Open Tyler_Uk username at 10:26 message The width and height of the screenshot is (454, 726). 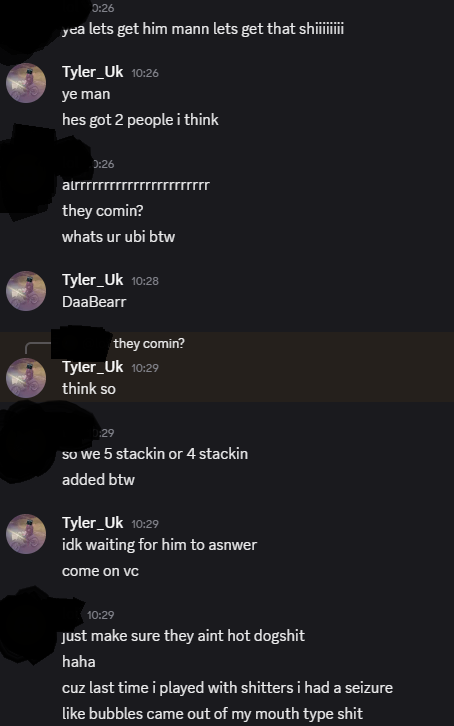click(x=93, y=72)
